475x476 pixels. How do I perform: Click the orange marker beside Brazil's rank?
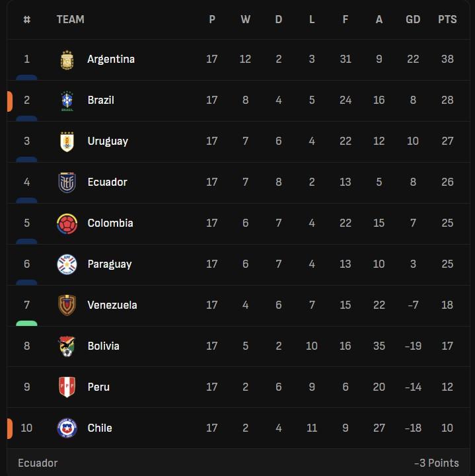point(10,101)
